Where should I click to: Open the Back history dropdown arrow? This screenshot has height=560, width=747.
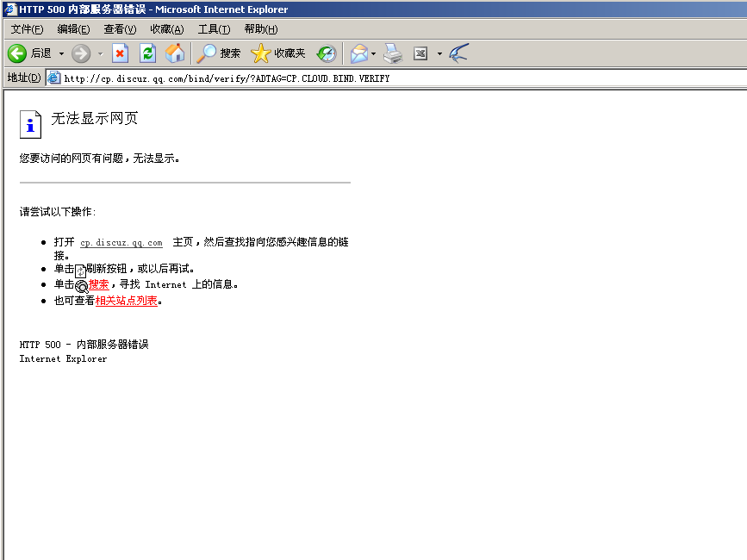[61, 53]
